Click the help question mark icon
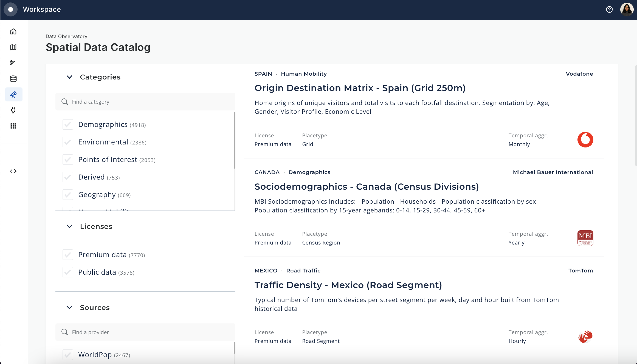Screen dimensions: 637x364 [610, 9]
